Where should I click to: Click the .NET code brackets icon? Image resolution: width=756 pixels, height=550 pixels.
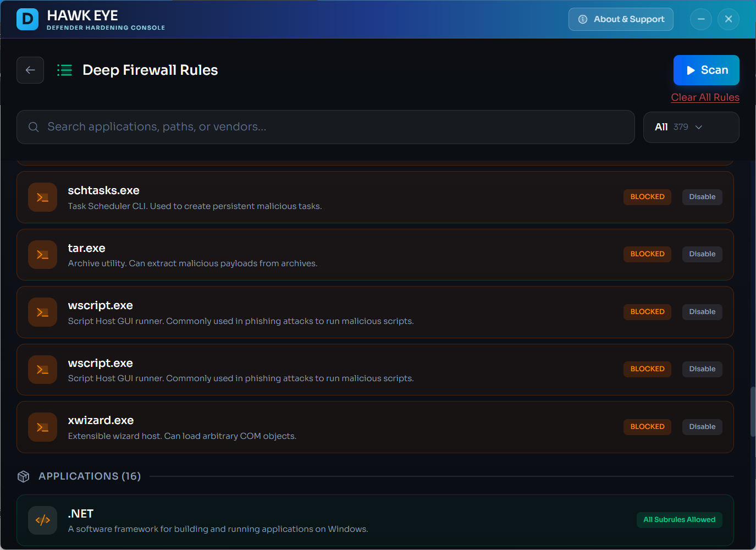42,520
